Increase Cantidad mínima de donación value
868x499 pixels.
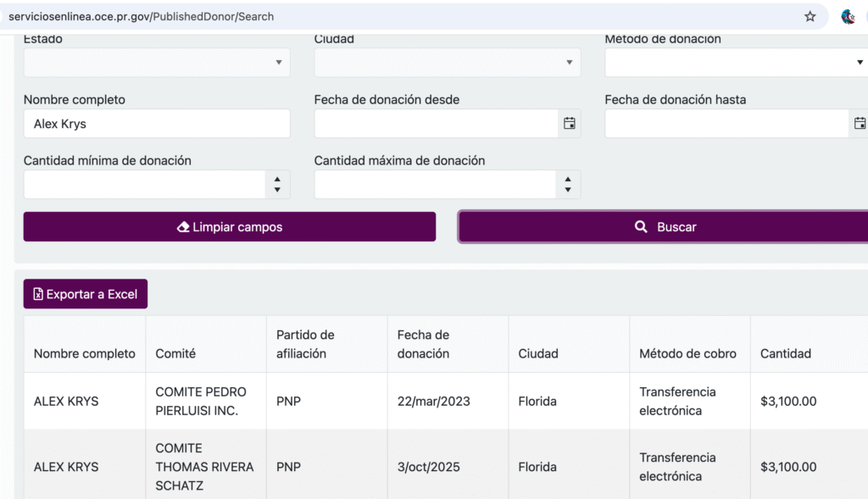[277, 180]
